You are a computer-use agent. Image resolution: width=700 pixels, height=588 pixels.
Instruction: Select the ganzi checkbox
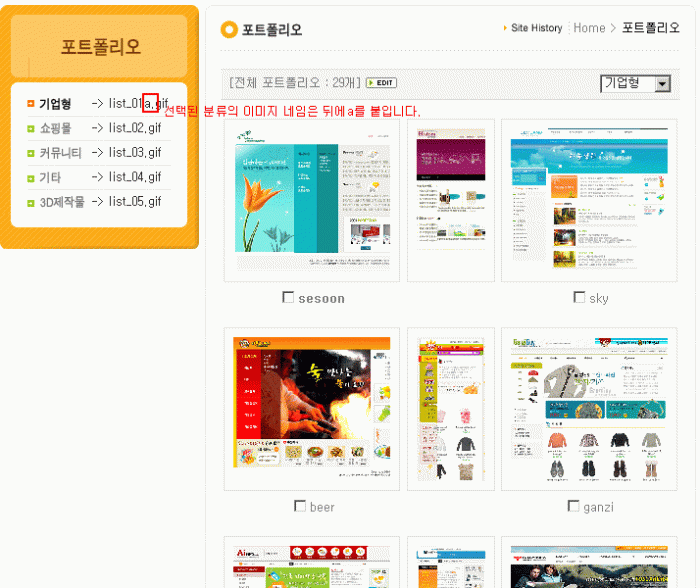573,506
